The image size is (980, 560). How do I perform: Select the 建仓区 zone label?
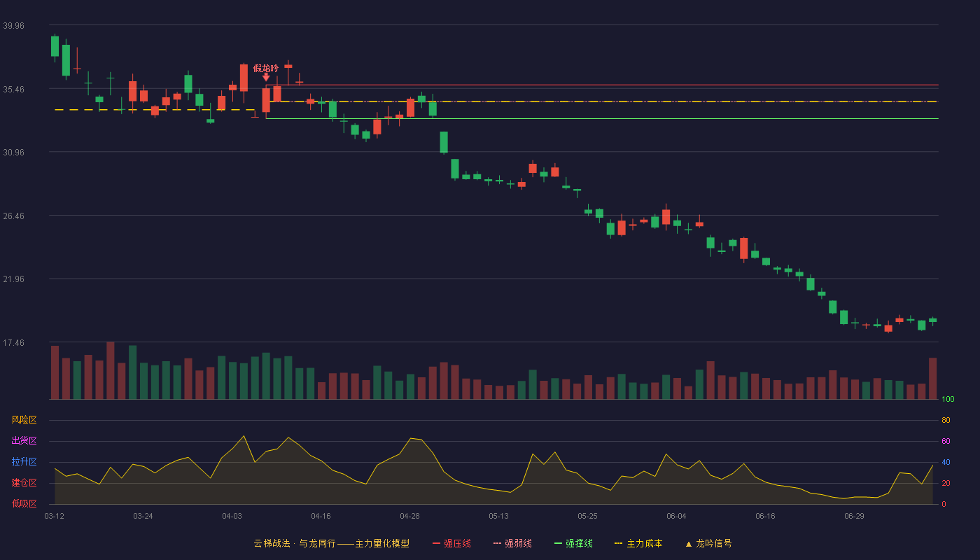pos(24,483)
